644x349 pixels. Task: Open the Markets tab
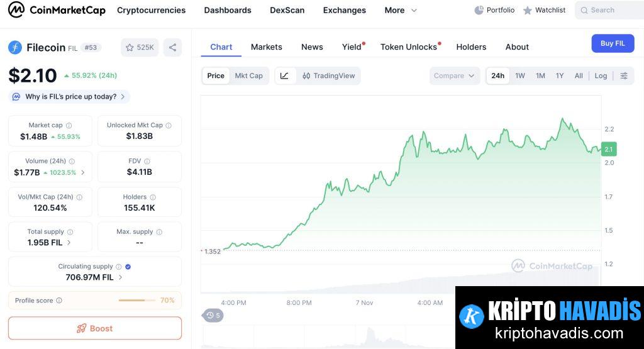click(x=267, y=47)
